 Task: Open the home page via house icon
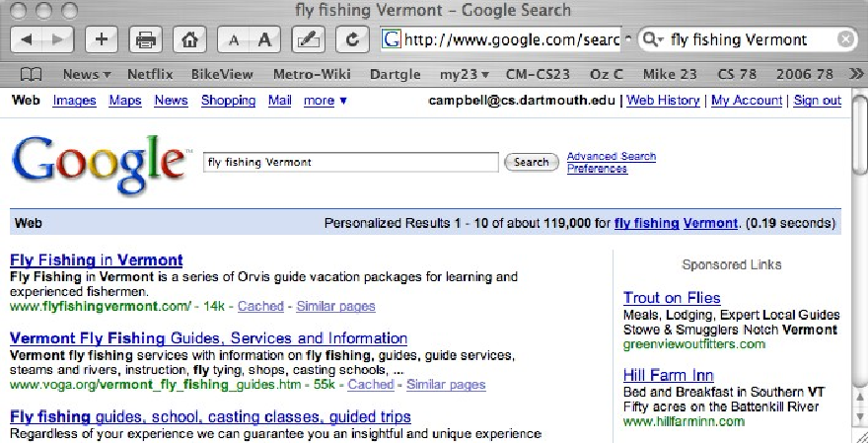coord(189,39)
